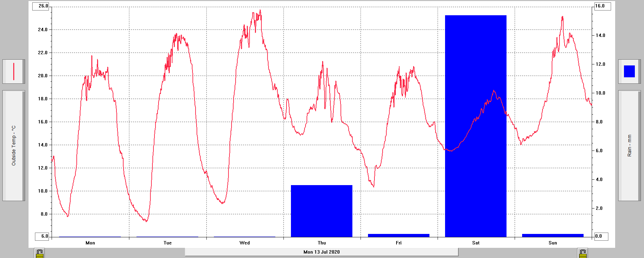Click the red line style button
This screenshot has height=258, width=644.
click(x=14, y=72)
